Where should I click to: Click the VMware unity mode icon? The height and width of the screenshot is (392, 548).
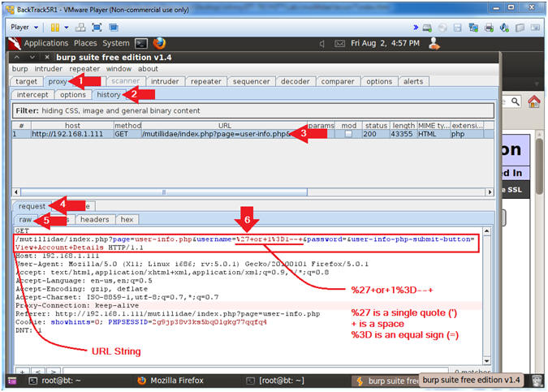pos(113,28)
